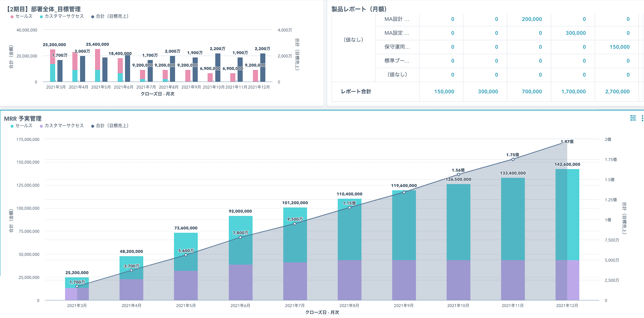This screenshot has height=318, width=644.
Task: Click the 300,000 total in レポート合計 row
Action: 488,91
